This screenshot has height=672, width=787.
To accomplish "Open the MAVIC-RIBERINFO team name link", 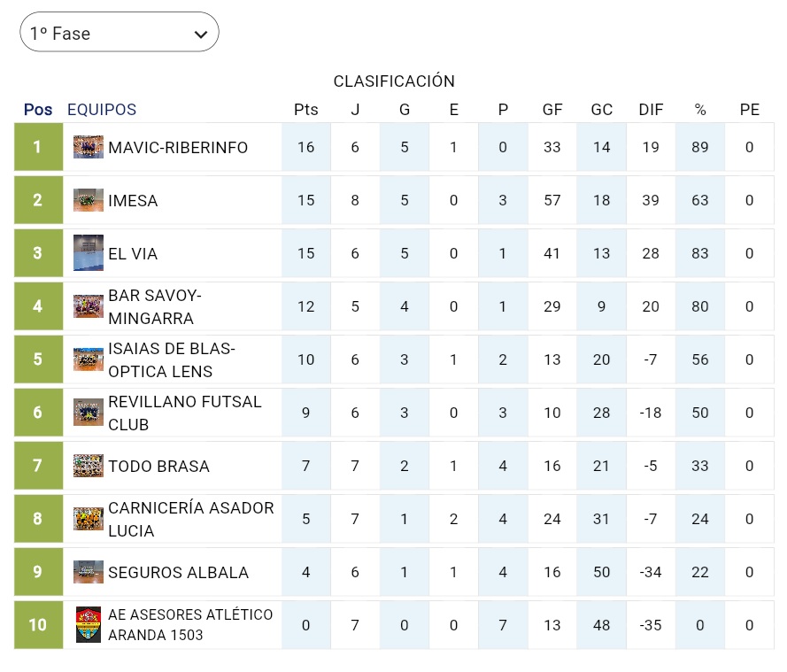I will (178, 147).
